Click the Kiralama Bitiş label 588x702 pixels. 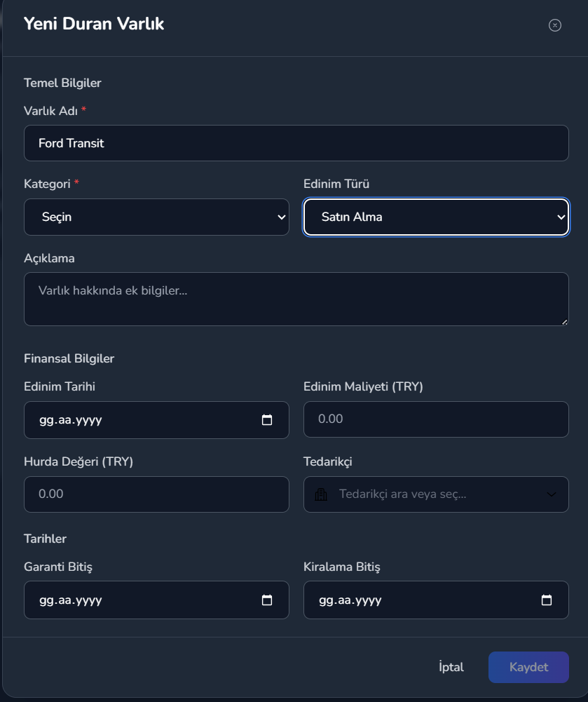(342, 567)
